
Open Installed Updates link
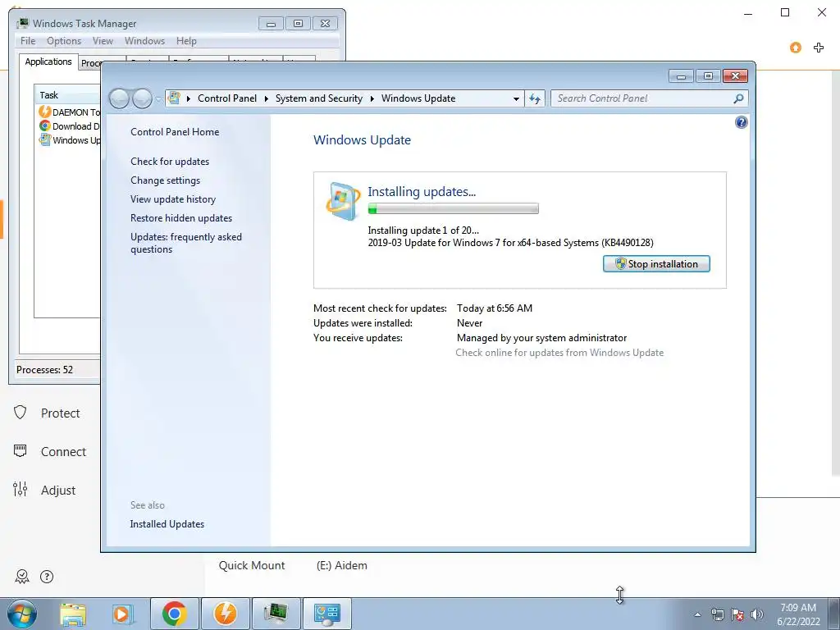pyautogui.click(x=167, y=524)
